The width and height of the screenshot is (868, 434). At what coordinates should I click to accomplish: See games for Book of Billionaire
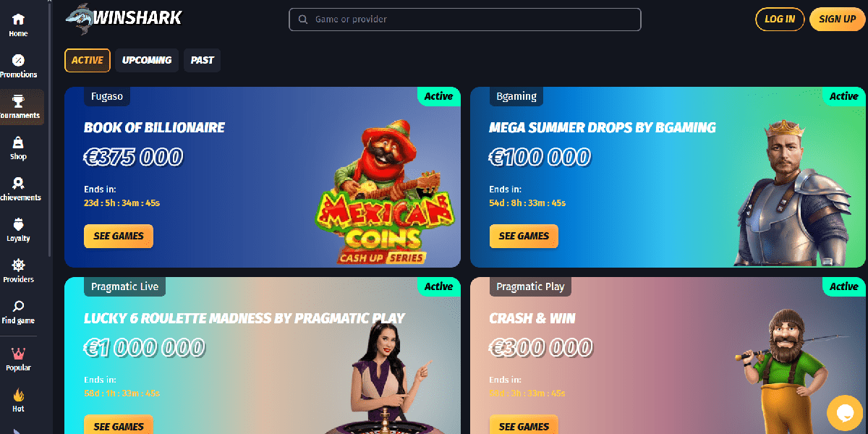[x=119, y=236]
